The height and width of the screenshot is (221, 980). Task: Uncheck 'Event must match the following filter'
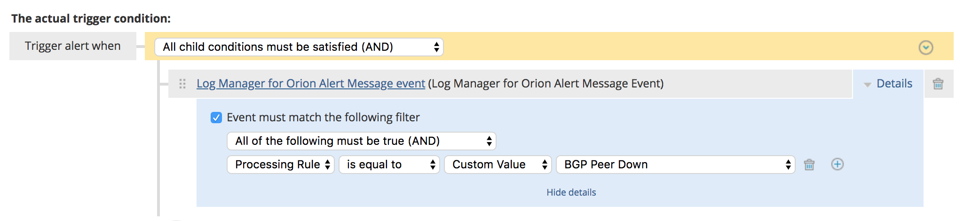coord(216,118)
